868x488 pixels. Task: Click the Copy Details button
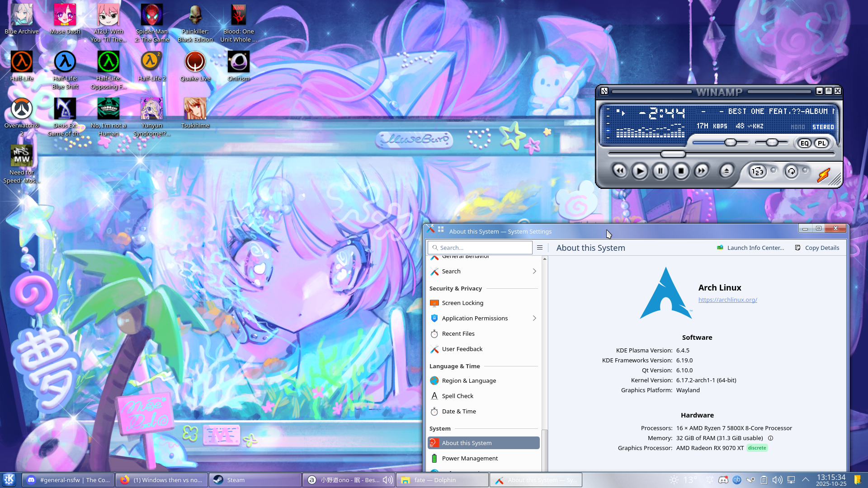pyautogui.click(x=817, y=248)
